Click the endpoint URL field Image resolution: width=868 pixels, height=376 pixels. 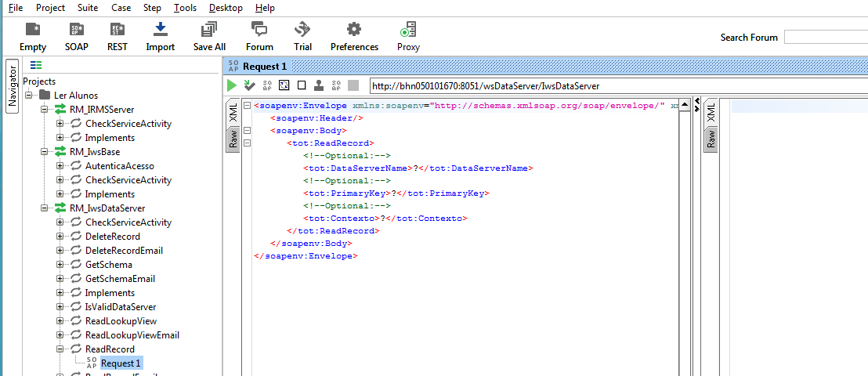tap(618, 86)
